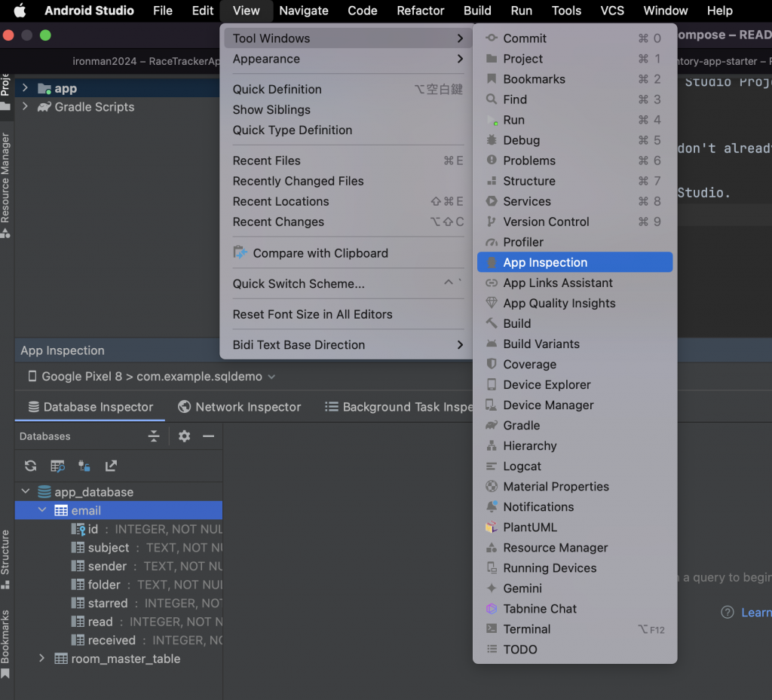Select the received column row
This screenshot has height=700, width=772.
coord(118,640)
